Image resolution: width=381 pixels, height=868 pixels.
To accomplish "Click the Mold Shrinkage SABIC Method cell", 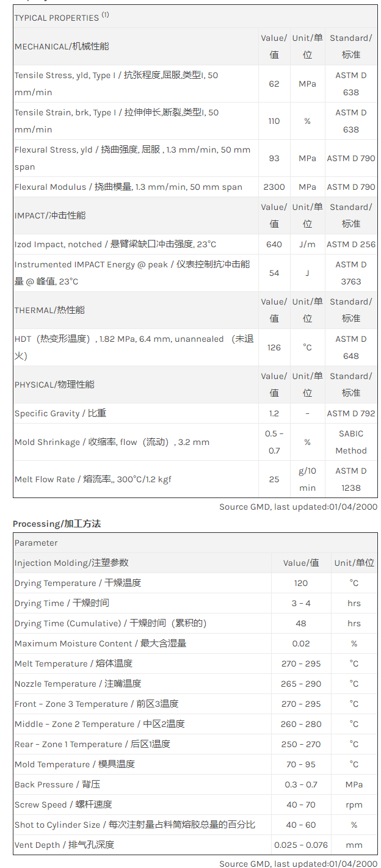I will tap(351, 442).
